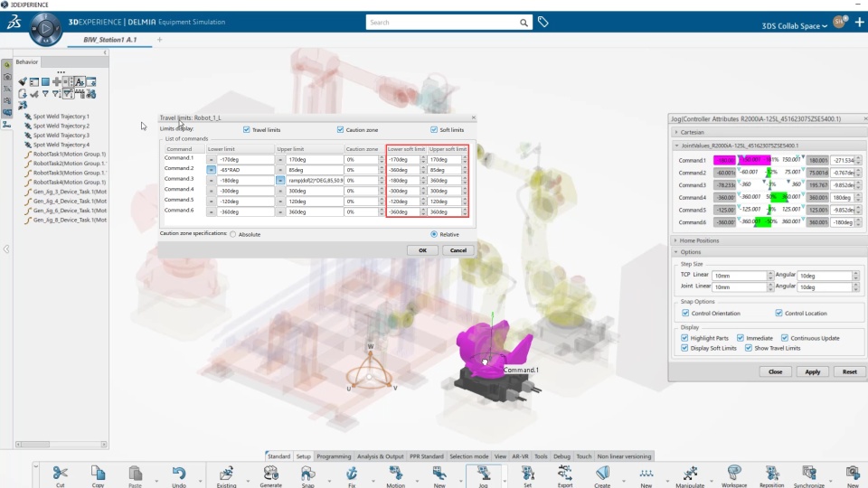The height and width of the screenshot is (488, 868).
Task: Toggle Display Soft Limits checkbox
Action: coord(684,348)
